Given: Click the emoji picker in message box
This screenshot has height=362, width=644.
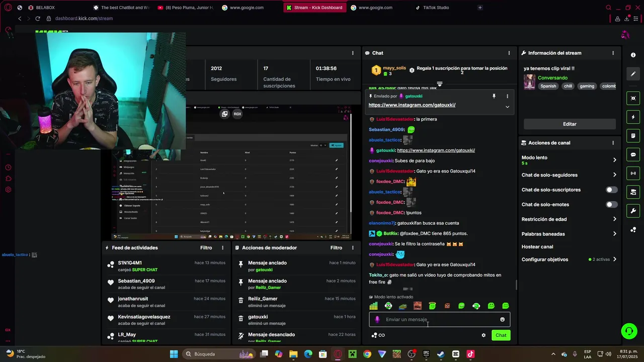Looking at the screenshot, I should pos(502,319).
